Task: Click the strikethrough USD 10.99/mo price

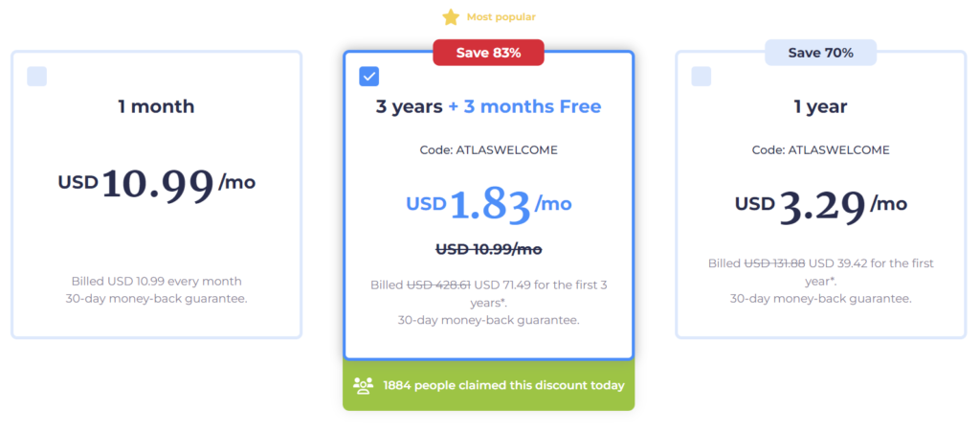Action: click(x=488, y=249)
